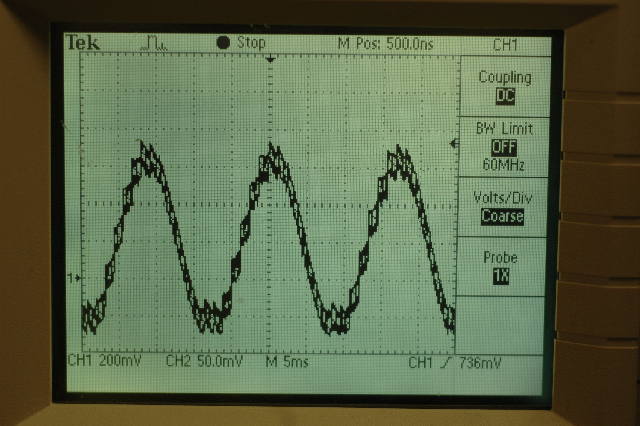Click the filled circle Stop indicator
640x426 pixels.
(x=223, y=43)
